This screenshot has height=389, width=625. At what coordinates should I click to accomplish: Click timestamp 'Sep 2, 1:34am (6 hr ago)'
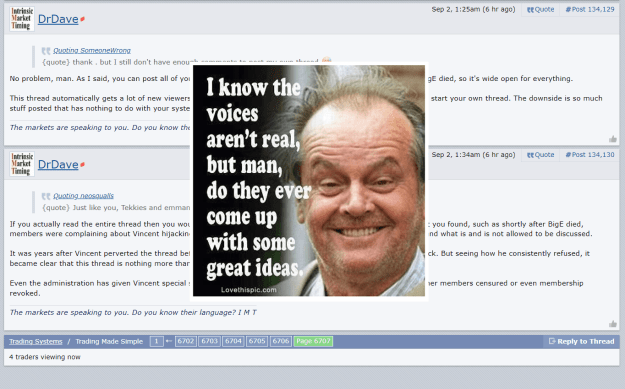pos(473,155)
